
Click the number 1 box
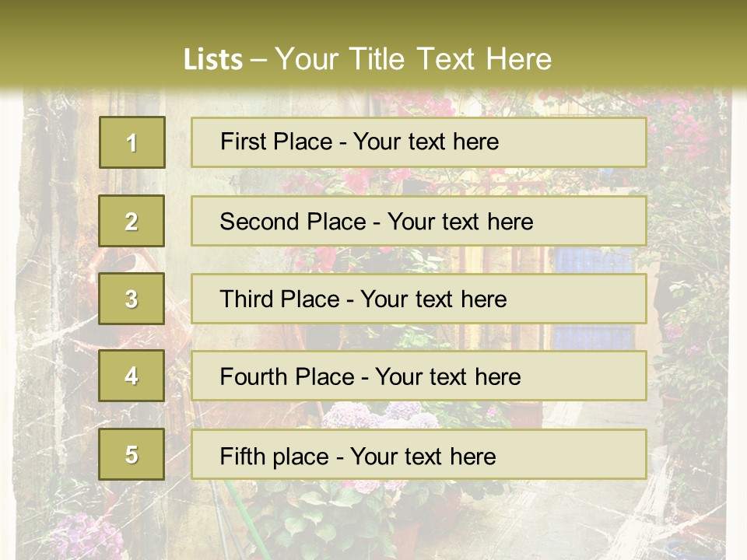132,142
